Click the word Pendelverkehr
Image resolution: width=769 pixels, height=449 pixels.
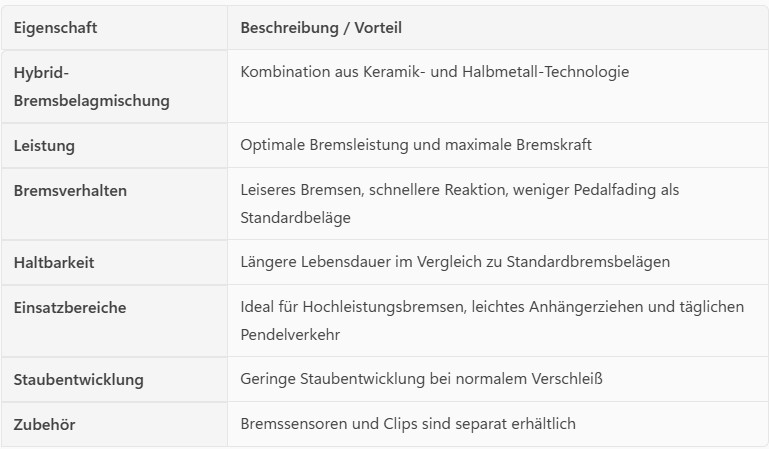point(290,333)
